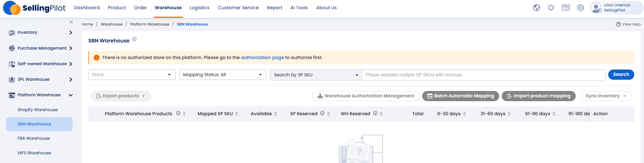Image resolution: width=644 pixels, height=163 pixels.
Task: Click the blue Search button
Action: pyautogui.click(x=621, y=75)
